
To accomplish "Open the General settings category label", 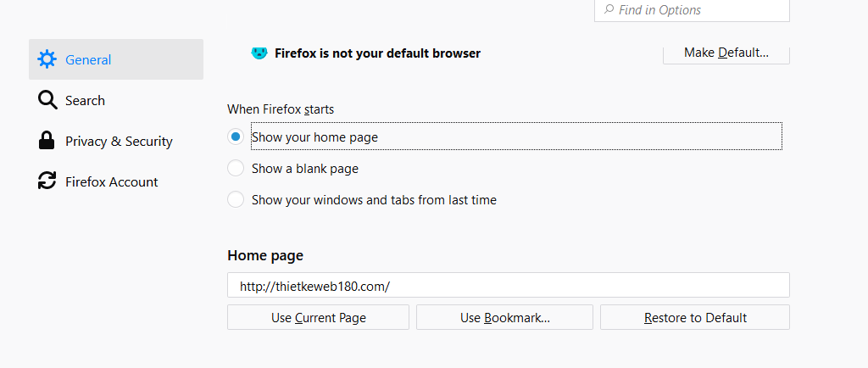I will point(88,59).
